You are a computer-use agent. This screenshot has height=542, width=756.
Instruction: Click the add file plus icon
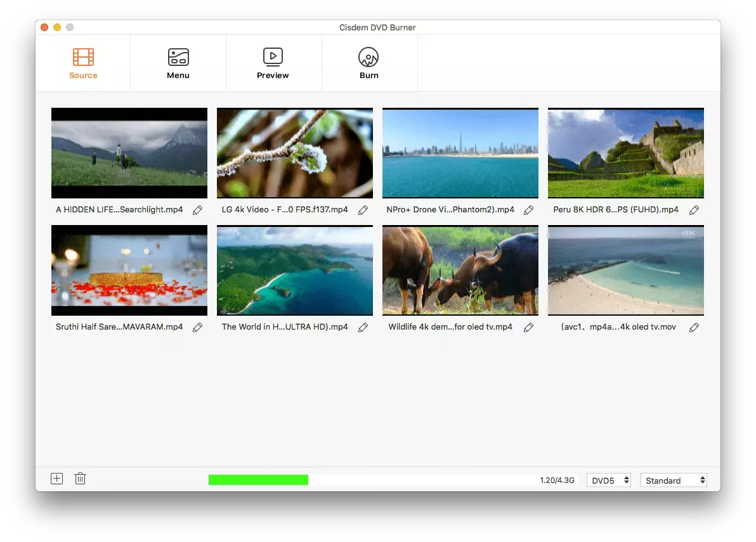click(57, 479)
